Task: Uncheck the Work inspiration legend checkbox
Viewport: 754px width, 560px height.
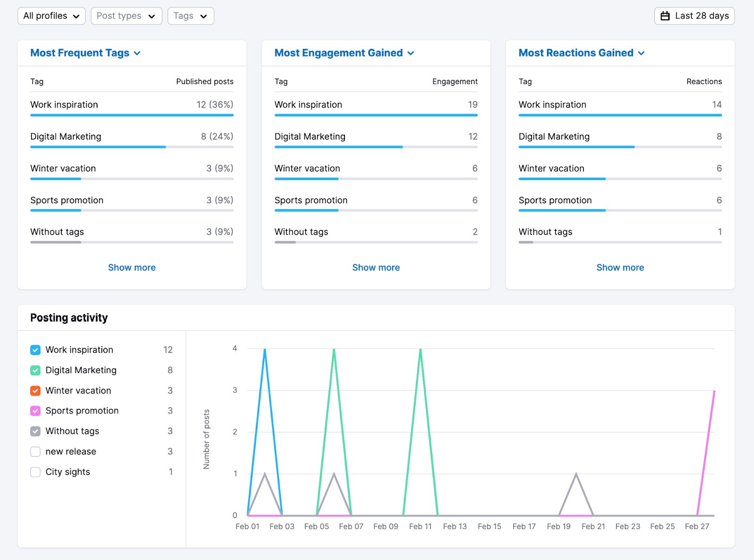Action: pos(35,350)
